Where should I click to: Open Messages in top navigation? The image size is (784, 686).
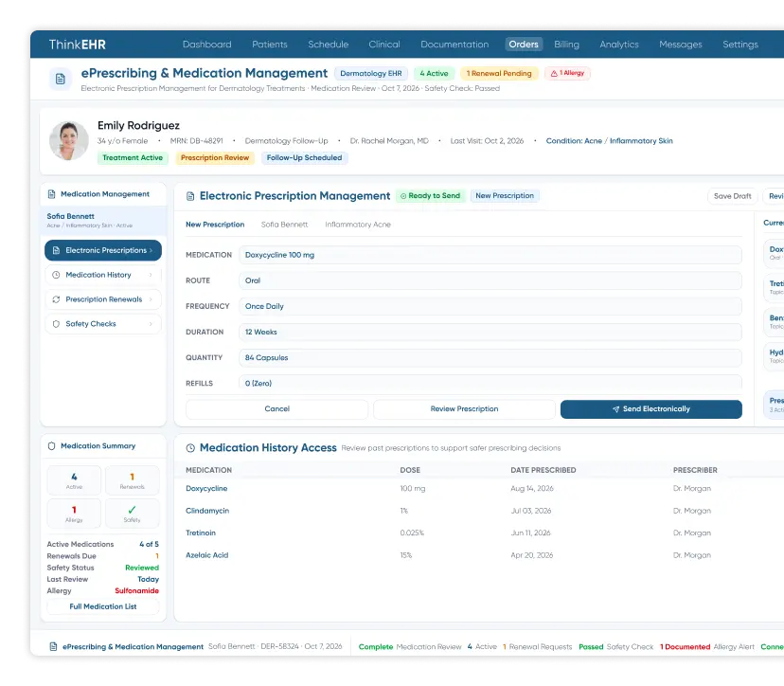click(x=681, y=45)
